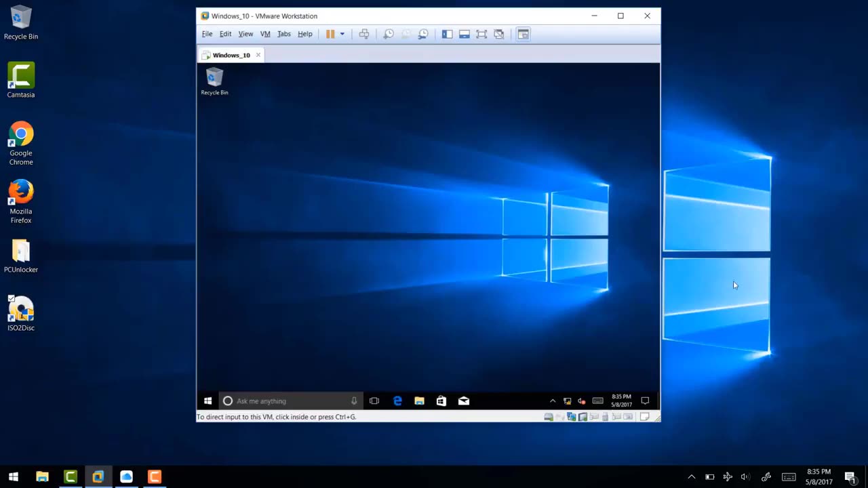The image size is (868, 488).
Task: Open the snapshot manager
Action: point(423,34)
